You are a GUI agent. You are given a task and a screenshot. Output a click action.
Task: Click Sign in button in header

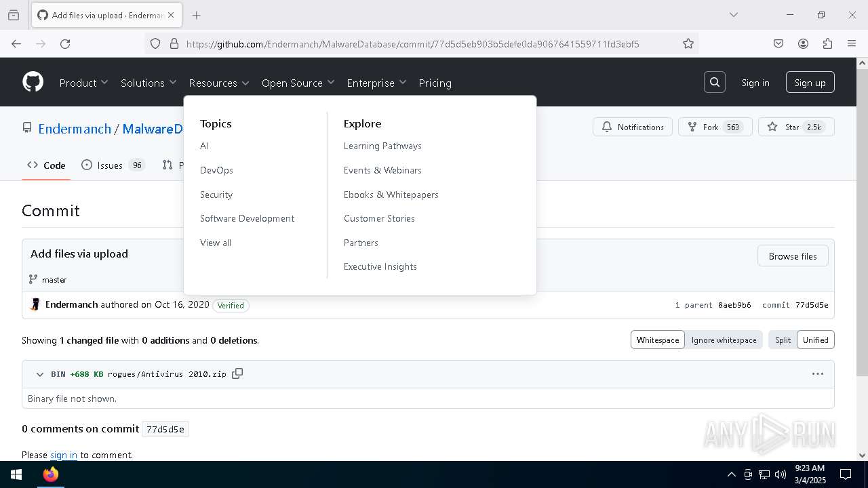coord(755,83)
